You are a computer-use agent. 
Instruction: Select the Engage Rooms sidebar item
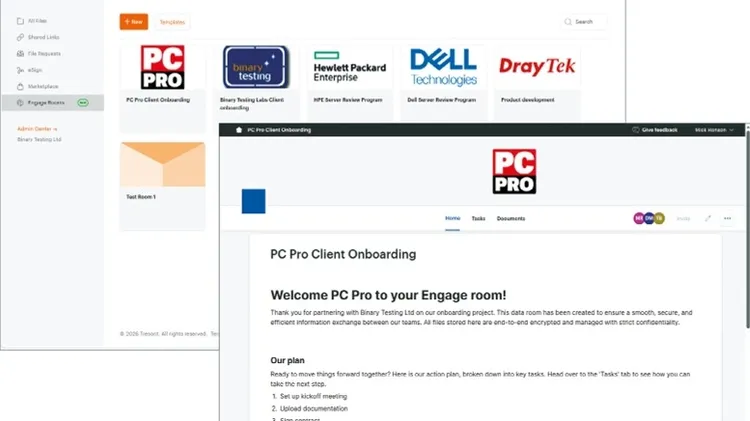pyautogui.click(x=53, y=102)
